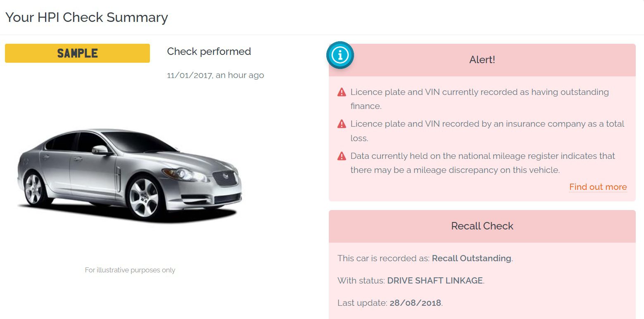Click the outstanding finance alert text

[x=479, y=92]
